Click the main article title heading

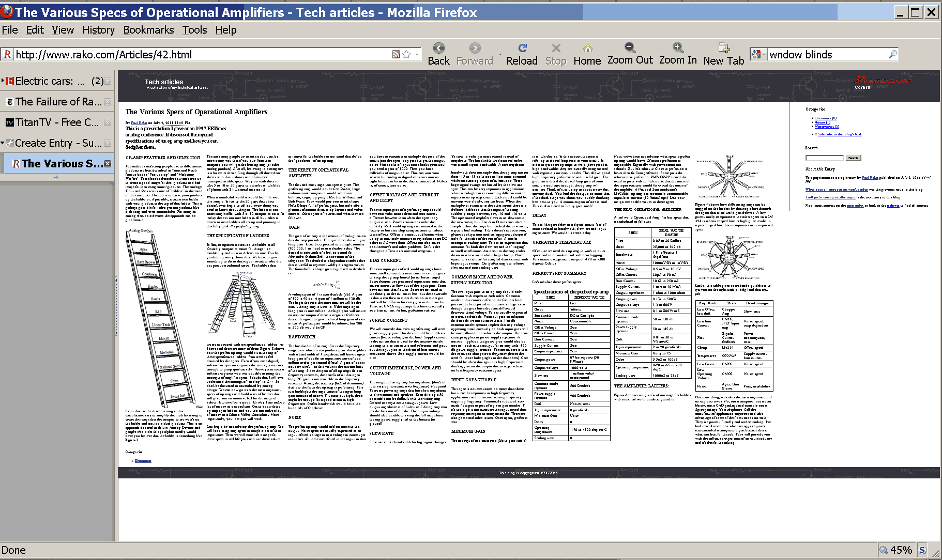click(x=196, y=112)
